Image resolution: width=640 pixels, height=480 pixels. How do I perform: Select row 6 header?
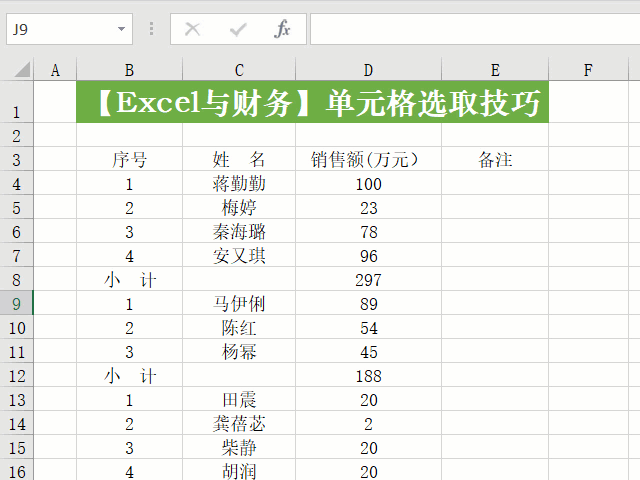17,231
